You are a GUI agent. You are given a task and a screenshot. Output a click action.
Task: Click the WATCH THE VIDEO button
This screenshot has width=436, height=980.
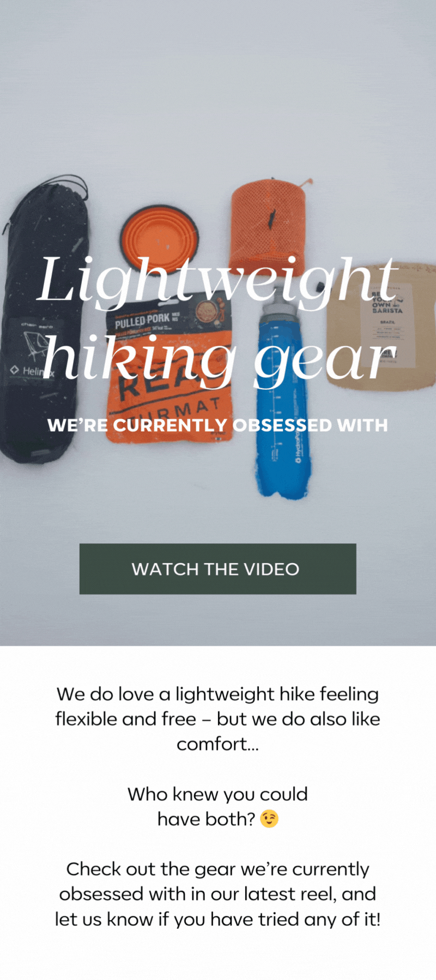(x=217, y=568)
